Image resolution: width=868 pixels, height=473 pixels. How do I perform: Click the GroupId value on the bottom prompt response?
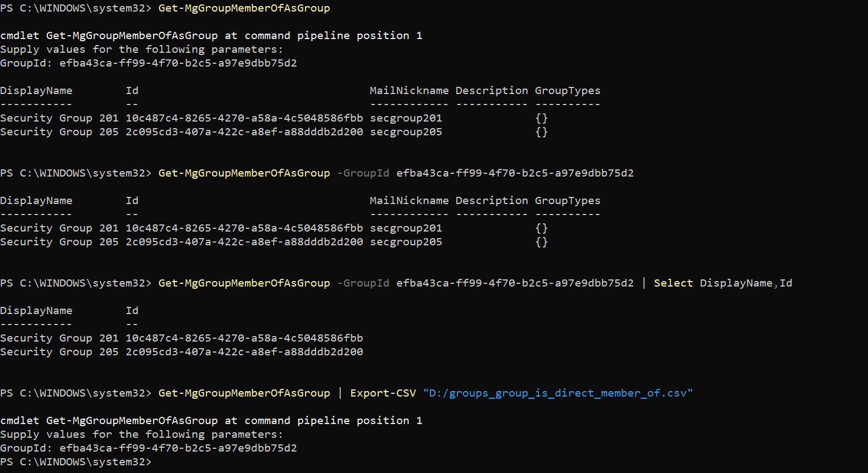tap(178, 448)
